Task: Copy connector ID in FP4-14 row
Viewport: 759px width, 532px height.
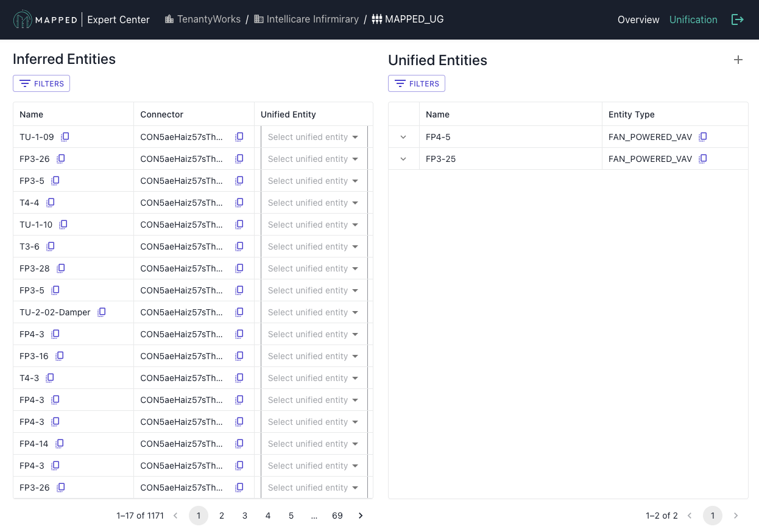Action: pos(239,444)
